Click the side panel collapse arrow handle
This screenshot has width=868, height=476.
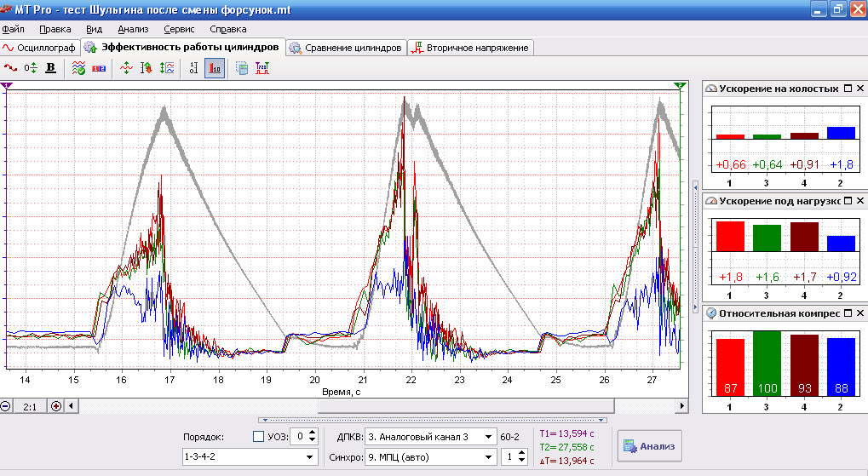695,248
